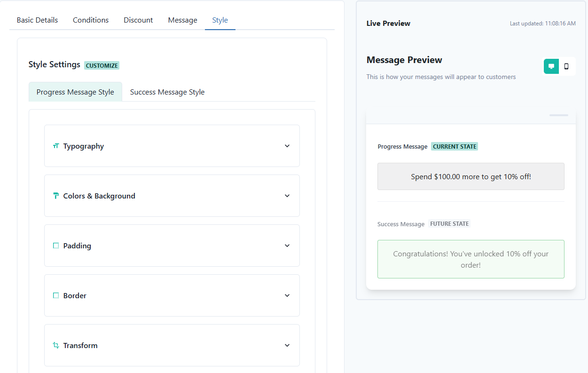Click the Padding heading label
Screen dimensions: 588x373
(x=77, y=246)
